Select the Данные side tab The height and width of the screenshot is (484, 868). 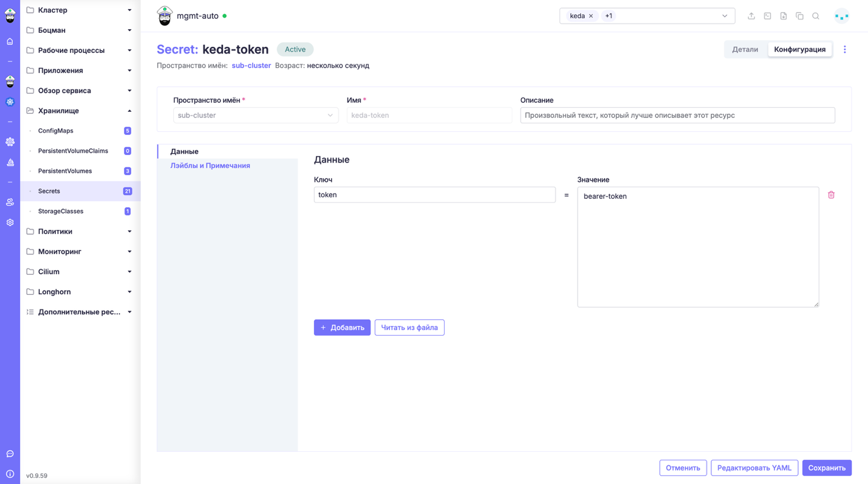point(227,151)
